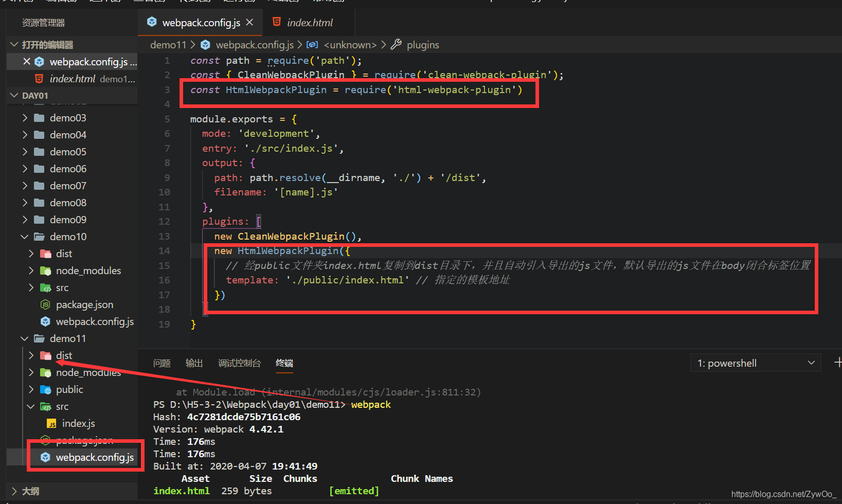The height and width of the screenshot is (504, 842).
Task: Click index.html in the terminal output
Action: point(182,491)
